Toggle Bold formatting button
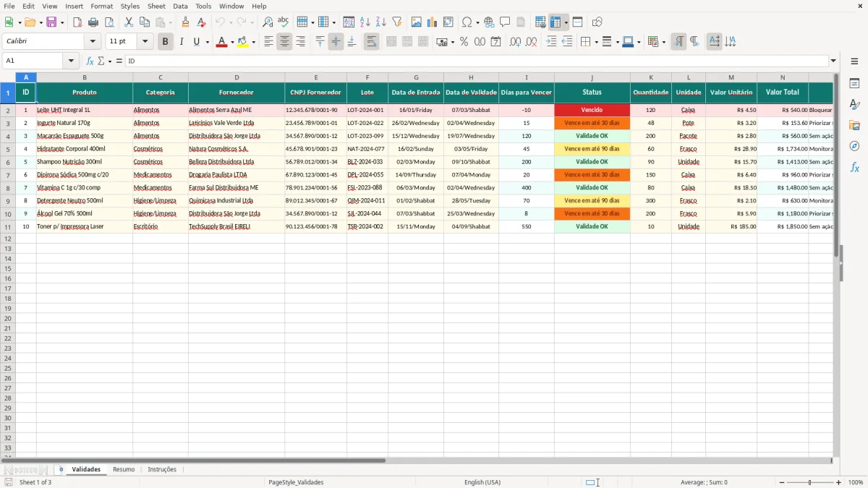Image resolution: width=868 pixels, height=488 pixels. 165,42
